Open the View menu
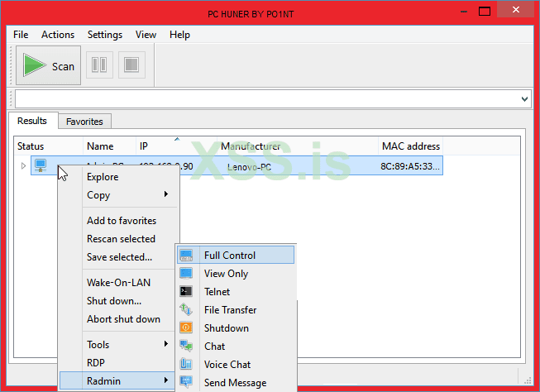The image size is (540, 392). click(146, 35)
